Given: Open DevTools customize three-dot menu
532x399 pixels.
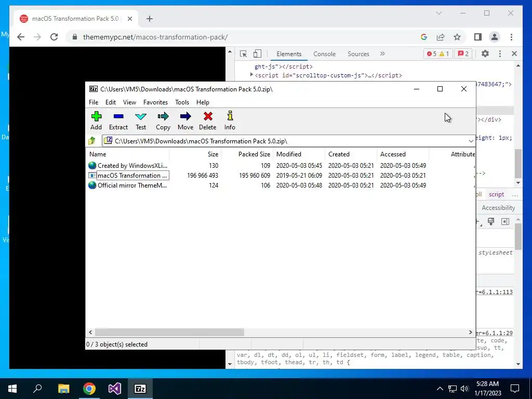Looking at the screenshot, I should [500, 54].
